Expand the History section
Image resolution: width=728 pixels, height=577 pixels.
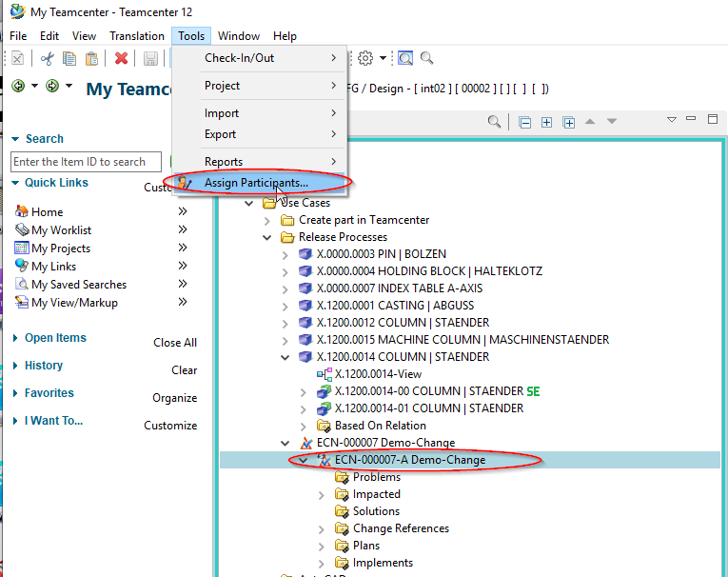16,366
